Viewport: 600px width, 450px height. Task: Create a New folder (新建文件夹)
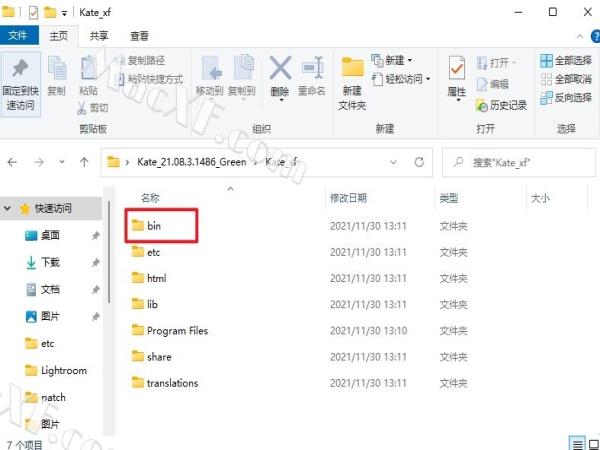point(352,84)
